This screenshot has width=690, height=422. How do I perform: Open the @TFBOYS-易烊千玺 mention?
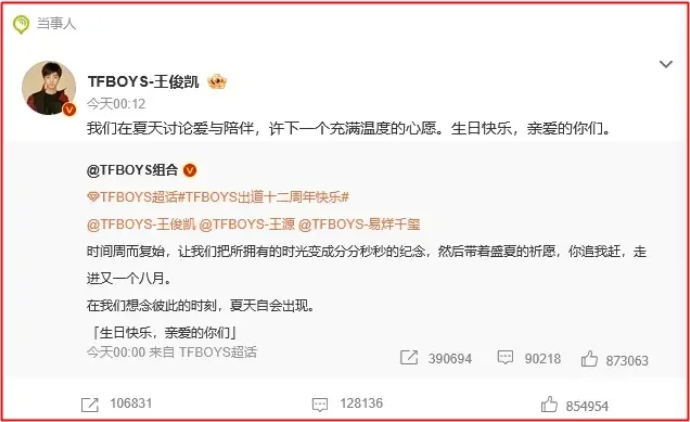359,224
